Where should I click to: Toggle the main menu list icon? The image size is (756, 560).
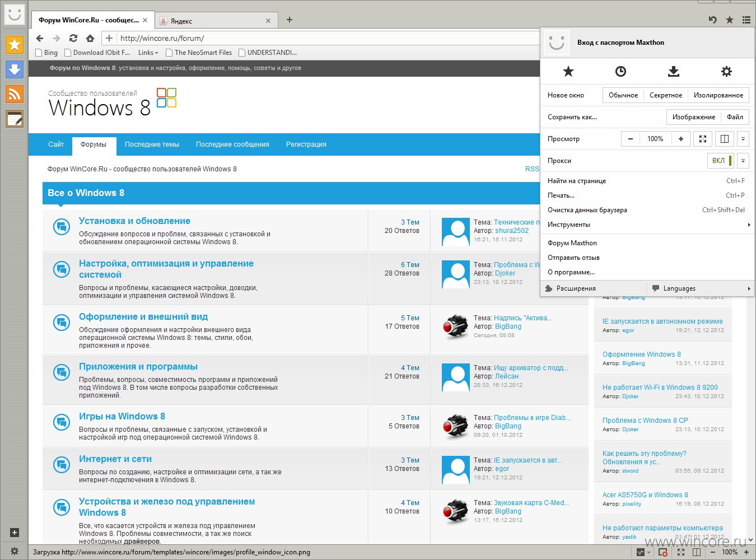[x=746, y=20]
